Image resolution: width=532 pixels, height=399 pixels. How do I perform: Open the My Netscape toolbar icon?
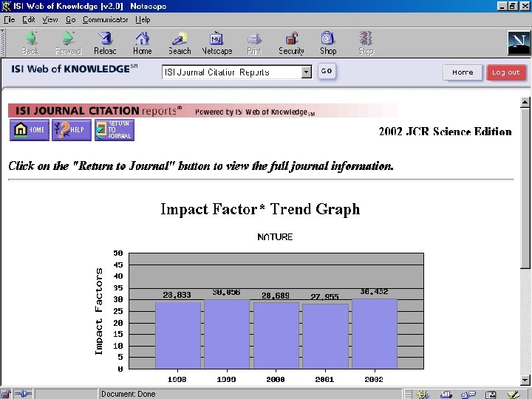click(x=217, y=43)
